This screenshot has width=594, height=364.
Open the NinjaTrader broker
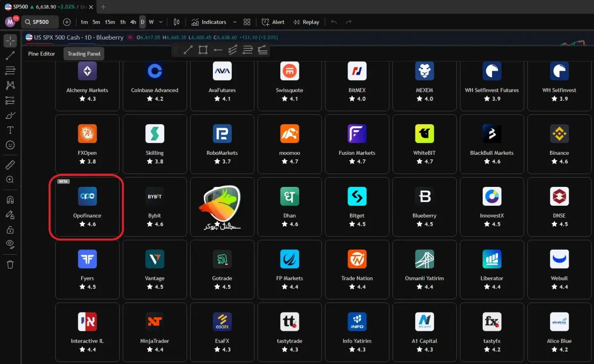pyautogui.click(x=154, y=332)
